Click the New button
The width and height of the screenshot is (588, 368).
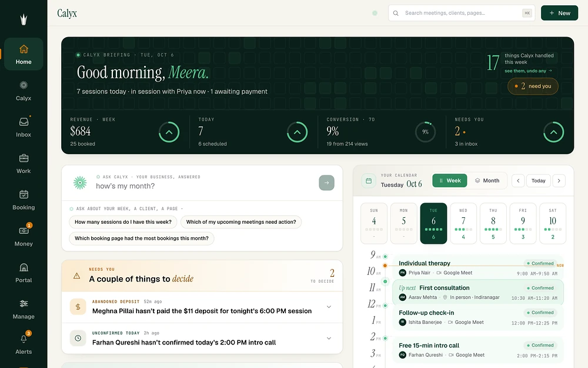click(560, 13)
